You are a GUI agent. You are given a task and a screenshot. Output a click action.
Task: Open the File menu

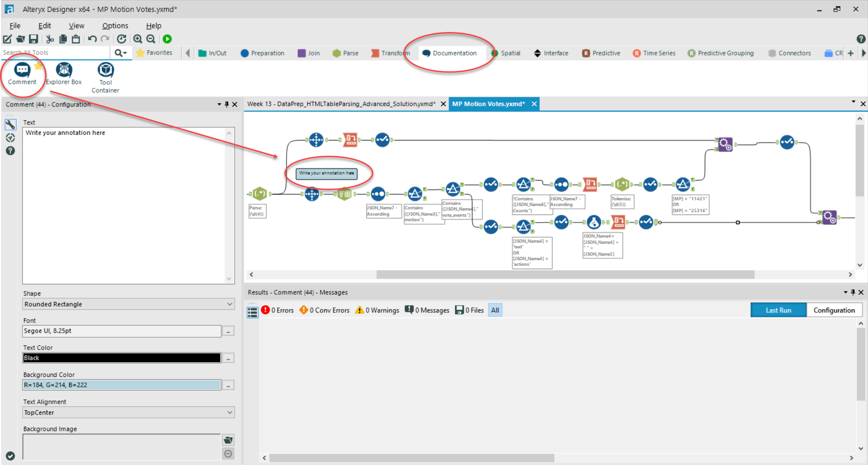(x=15, y=26)
